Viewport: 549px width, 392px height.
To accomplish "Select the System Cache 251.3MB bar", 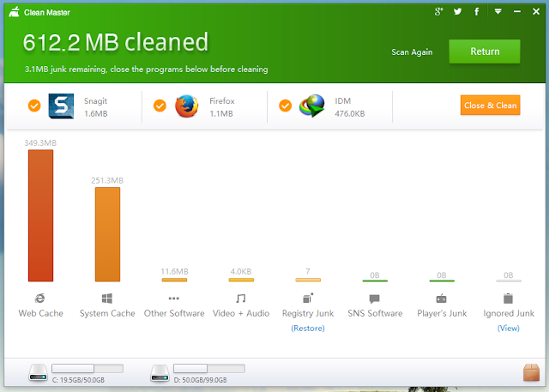I will tap(107, 234).
